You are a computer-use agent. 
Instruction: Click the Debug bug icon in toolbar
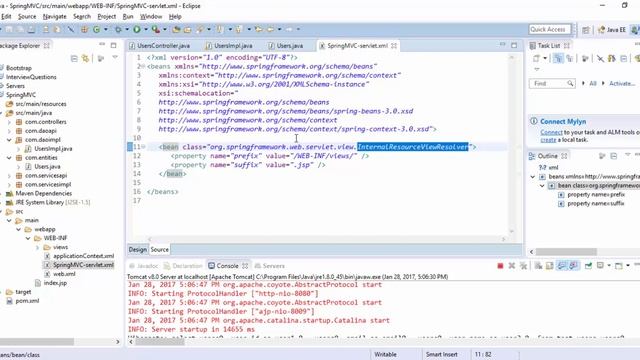click(118, 29)
